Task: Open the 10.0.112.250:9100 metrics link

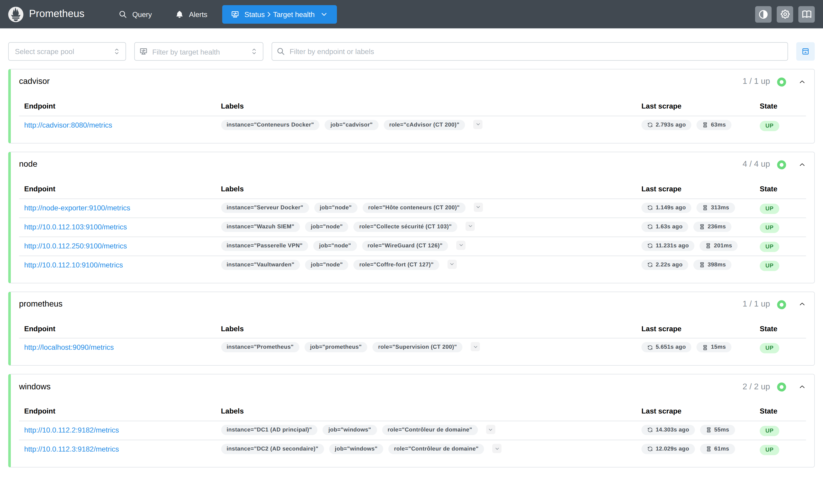Action: [76, 246]
